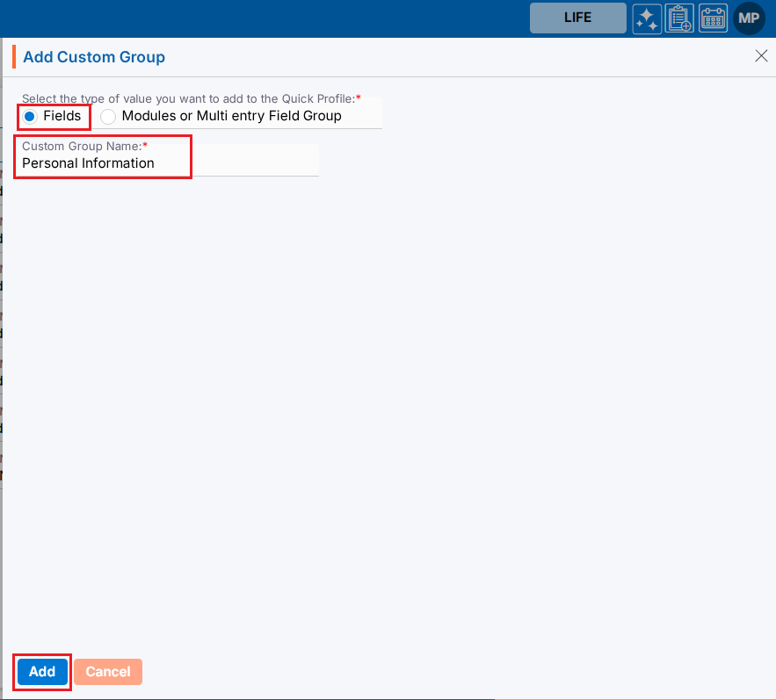The width and height of the screenshot is (776, 700).
Task: Click the clipboard add-task icon
Action: 679,18
